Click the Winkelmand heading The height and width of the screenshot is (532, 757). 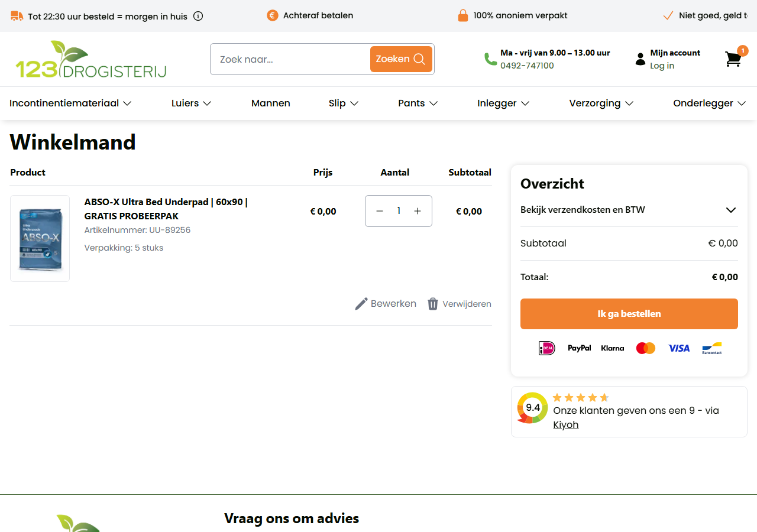(x=73, y=142)
